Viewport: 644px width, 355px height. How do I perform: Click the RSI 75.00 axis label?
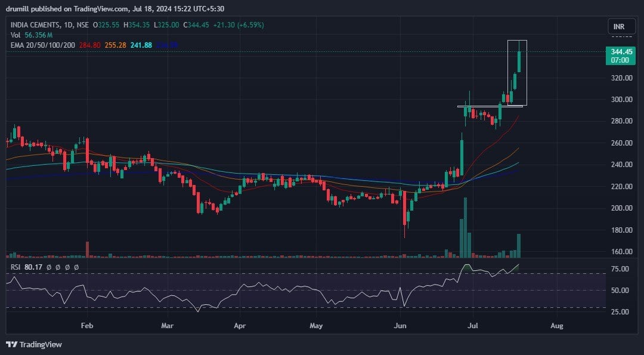[620, 268]
